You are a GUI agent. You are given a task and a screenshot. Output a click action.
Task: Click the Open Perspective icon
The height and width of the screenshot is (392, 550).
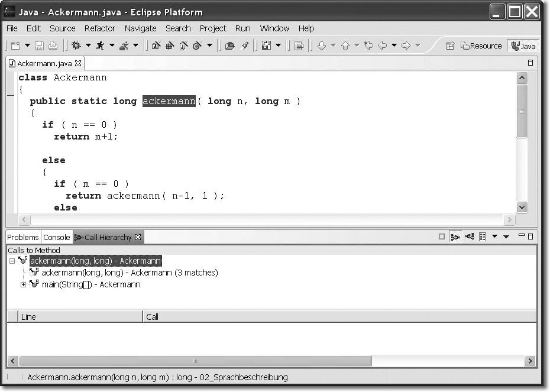(x=450, y=46)
